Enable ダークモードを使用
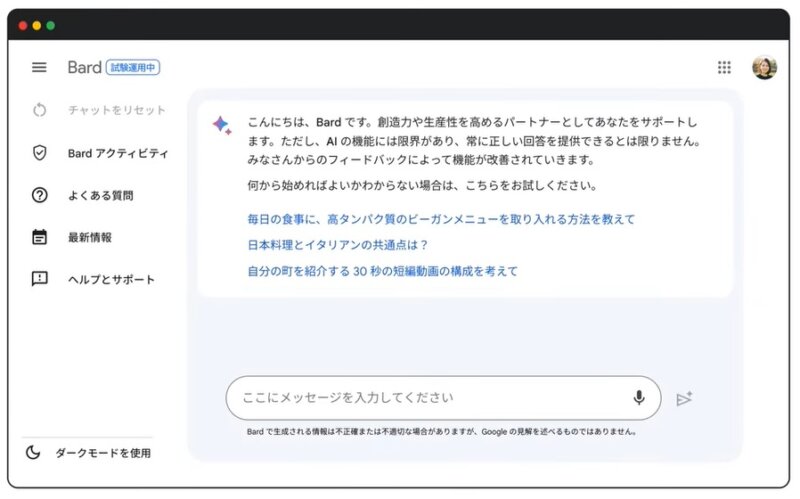This screenshot has width=800, height=499. coord(103,453)
